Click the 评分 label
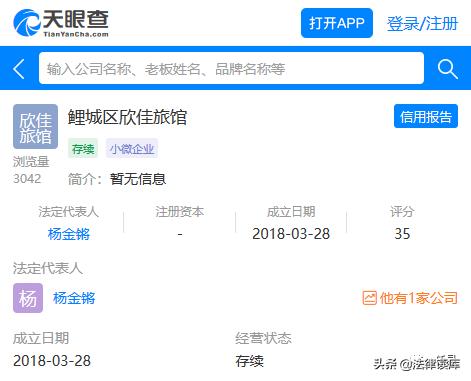Image resolution: width=471 pixels, height=381 pixels. click(x=402, y=211)
